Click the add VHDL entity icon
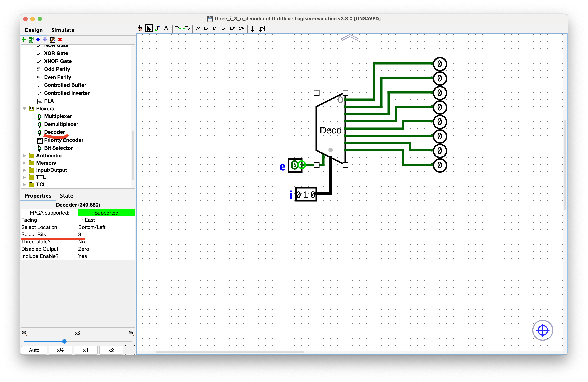Screen dimensions: 588x382 pos(31,39)
